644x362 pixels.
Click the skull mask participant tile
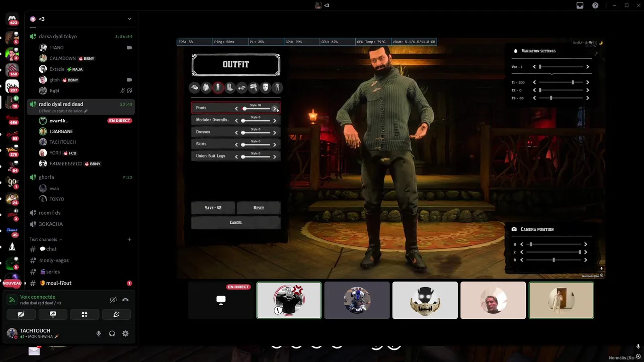pyautogui.click(x=425, y=300)
